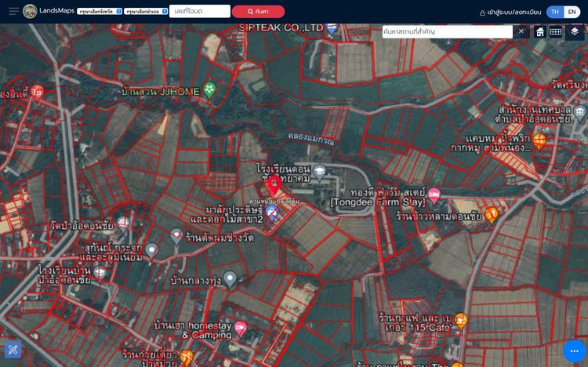Image resolution: width=588 pixels, height=367 pixels.
Task: Open the login/register link
Action: [x=510, y=12]
